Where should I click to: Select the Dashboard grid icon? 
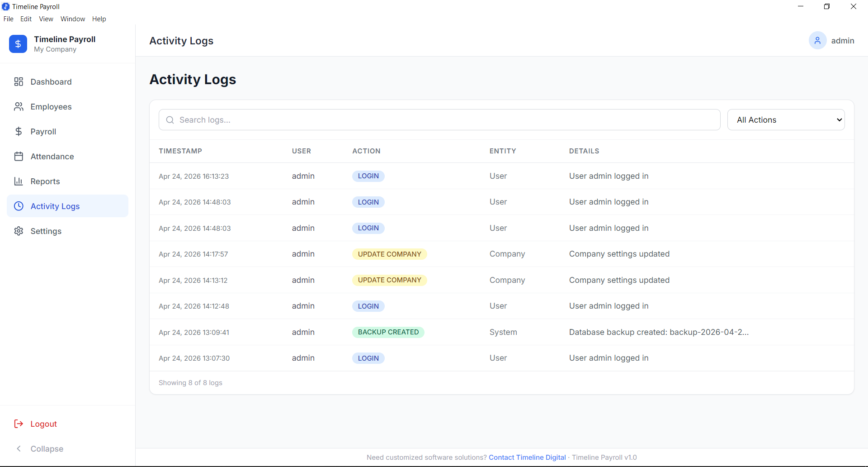point(19,81)
